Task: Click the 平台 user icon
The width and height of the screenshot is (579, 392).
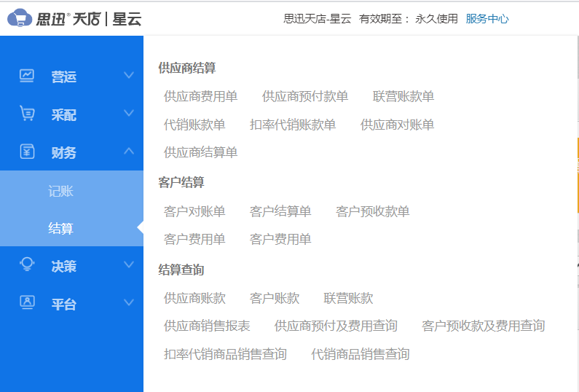Action: [x=27, y=302]
